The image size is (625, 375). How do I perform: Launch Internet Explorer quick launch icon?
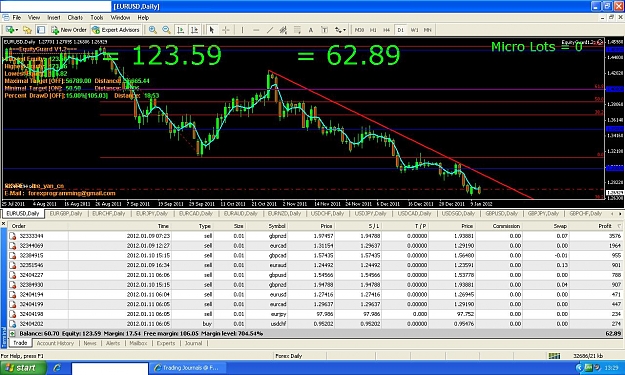coord(57,368)
